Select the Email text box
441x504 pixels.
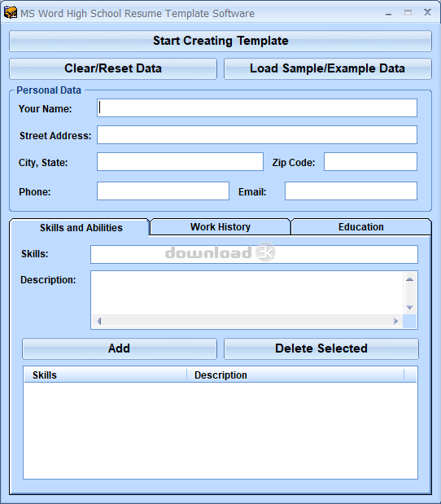point(351,191)
